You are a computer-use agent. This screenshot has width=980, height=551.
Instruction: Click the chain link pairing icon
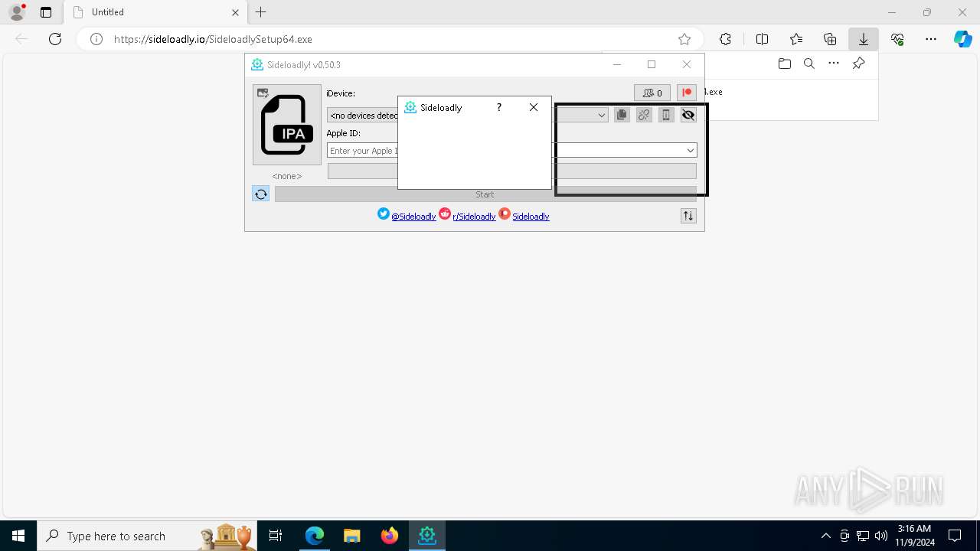click(644, 115)
